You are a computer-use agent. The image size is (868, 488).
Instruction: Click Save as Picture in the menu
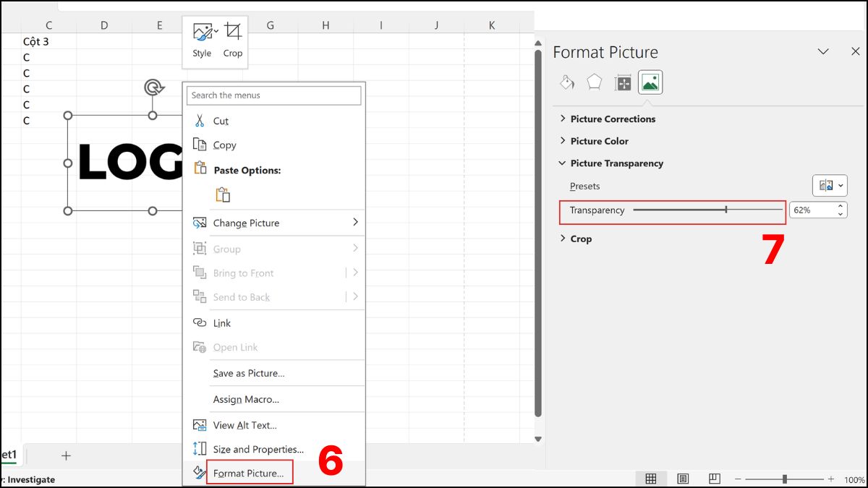tap(249, 373)
